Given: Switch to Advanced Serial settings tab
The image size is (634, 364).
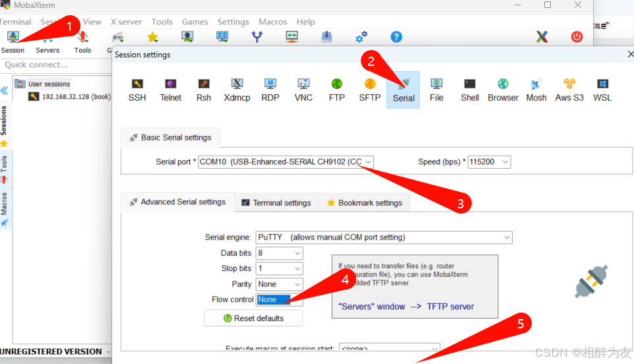Looking at the screenshot, I should pos(177,202).
